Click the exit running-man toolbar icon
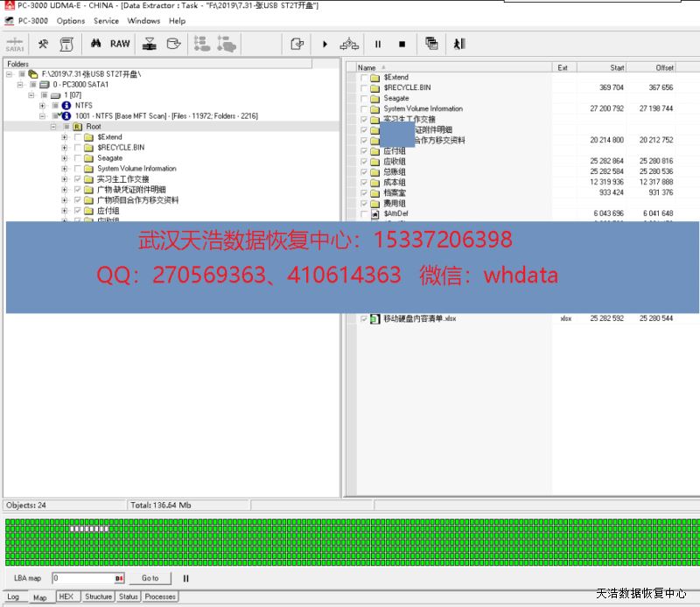This screenshot has width=700, height=607. point(458,44)
